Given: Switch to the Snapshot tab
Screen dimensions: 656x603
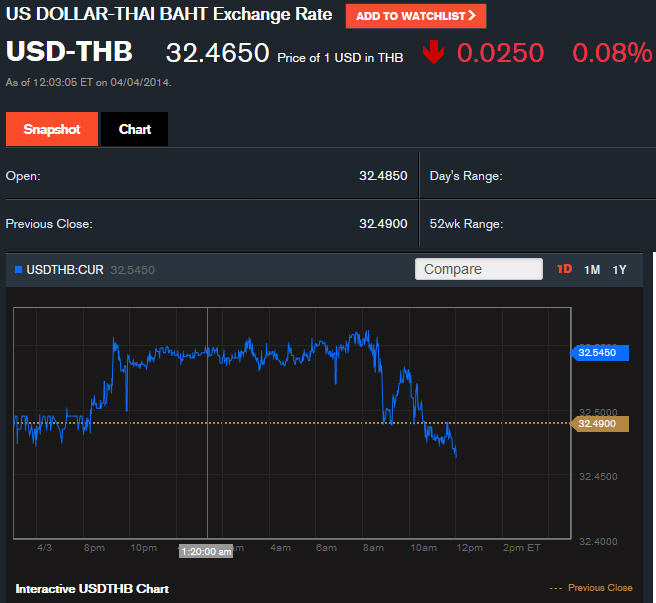Looking at the screenshot, I should coord(52,129).
